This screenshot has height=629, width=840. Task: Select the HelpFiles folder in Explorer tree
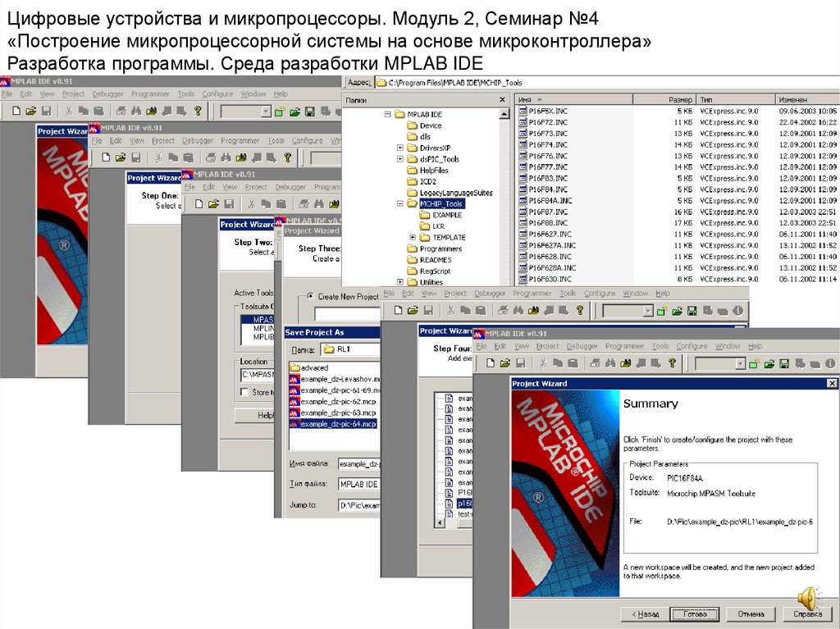(x=427, y=170)
